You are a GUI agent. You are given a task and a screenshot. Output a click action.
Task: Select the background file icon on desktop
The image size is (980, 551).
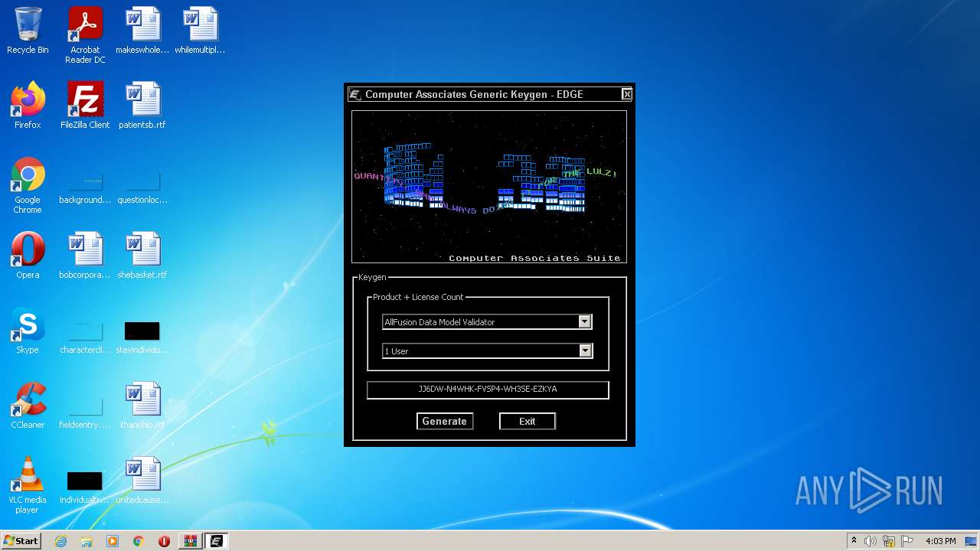[85, 188]
